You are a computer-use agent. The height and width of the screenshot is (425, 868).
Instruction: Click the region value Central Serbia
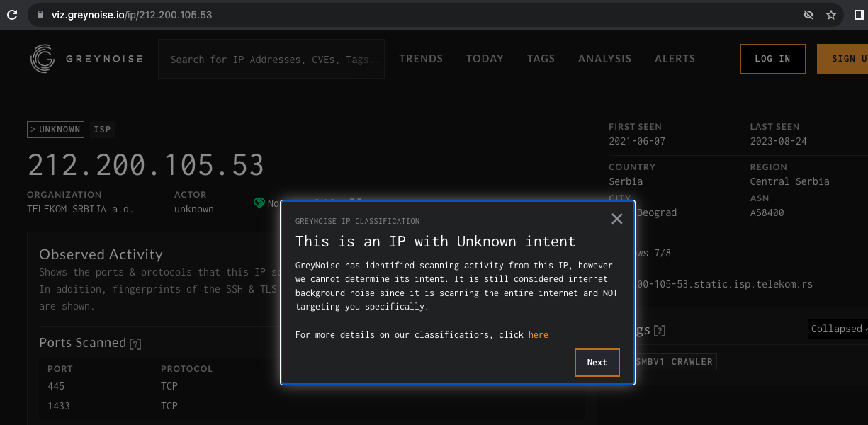(x=790, y=181)
